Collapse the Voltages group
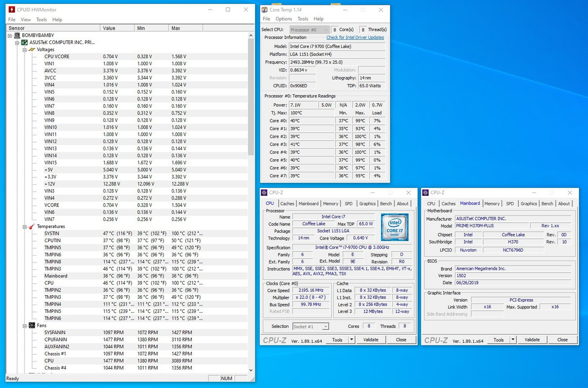 (x=25, y=49)
